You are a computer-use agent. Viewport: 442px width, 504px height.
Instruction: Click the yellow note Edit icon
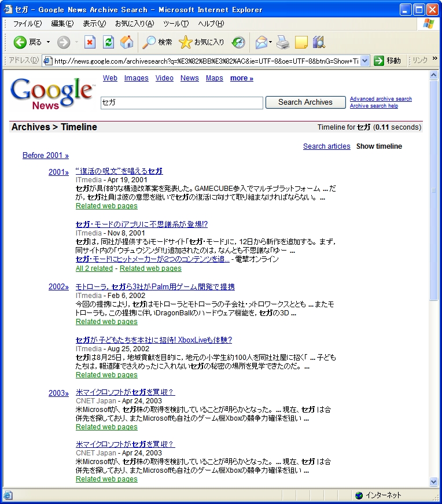[301, 42]
